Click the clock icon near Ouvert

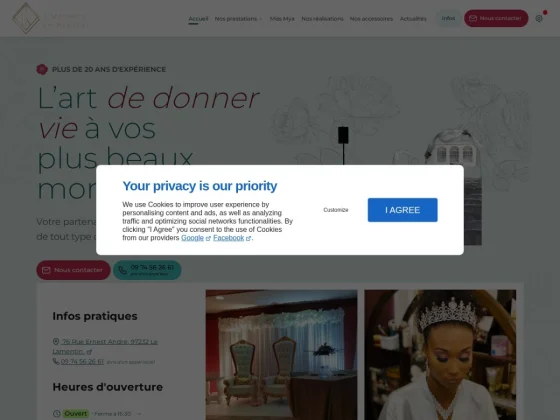pos(57,414)
